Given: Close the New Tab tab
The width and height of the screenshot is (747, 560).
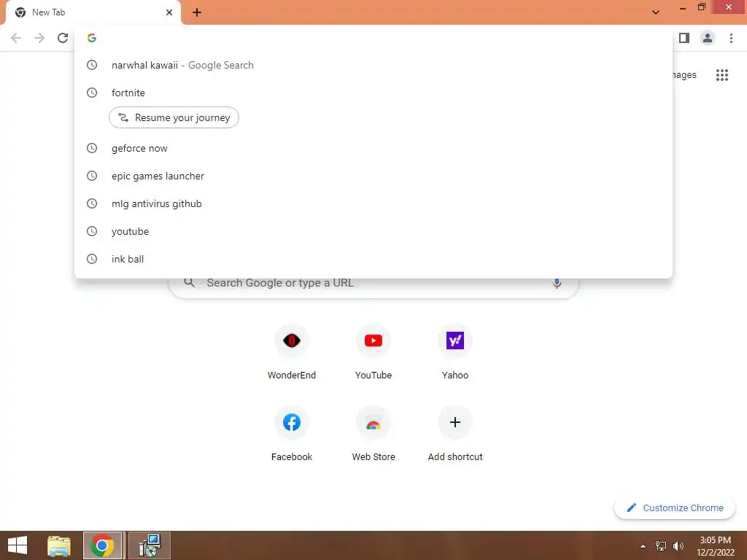Looking at the screenshot, I should (x=169, y=12).
